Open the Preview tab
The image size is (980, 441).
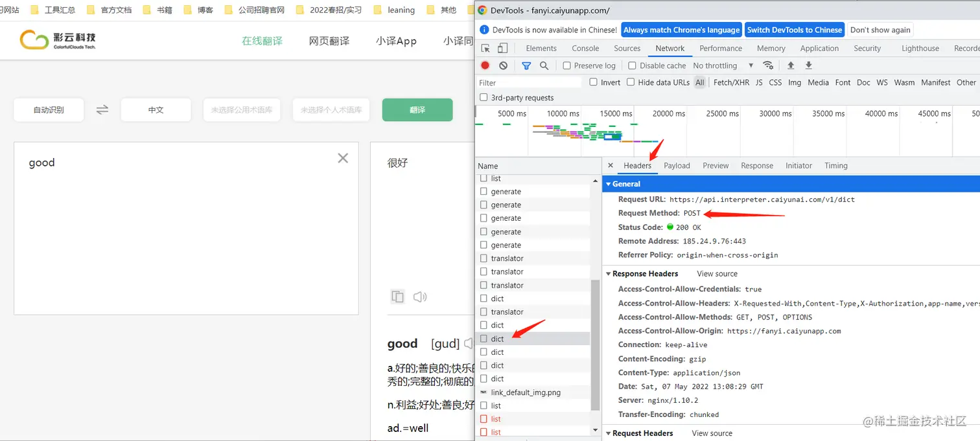716,166
